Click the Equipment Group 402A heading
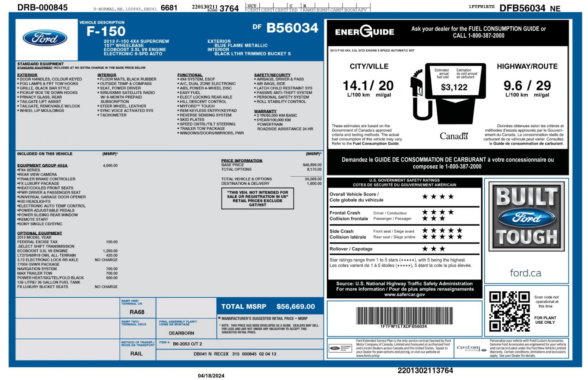Image resolution: width=588 pixels, height=380 pixels. coord(42,165)
